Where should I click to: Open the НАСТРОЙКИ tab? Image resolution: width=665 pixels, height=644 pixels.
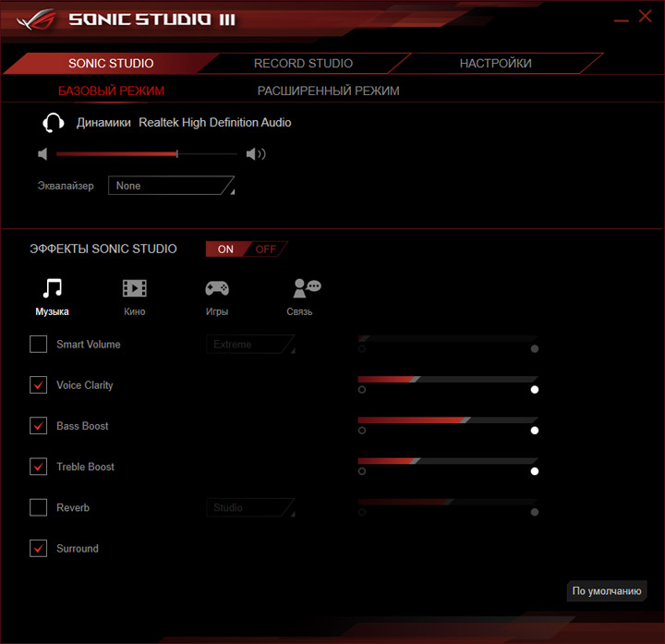coord(495,63)
